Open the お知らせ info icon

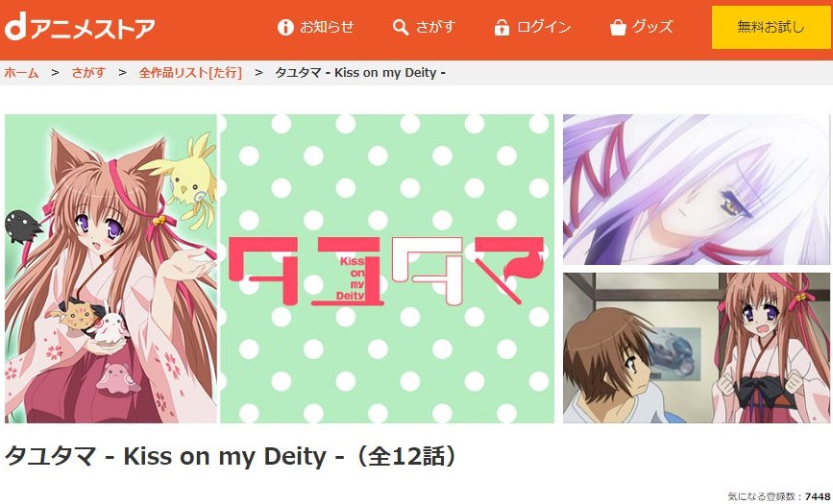pyautogui.click(x=285, y=27)
